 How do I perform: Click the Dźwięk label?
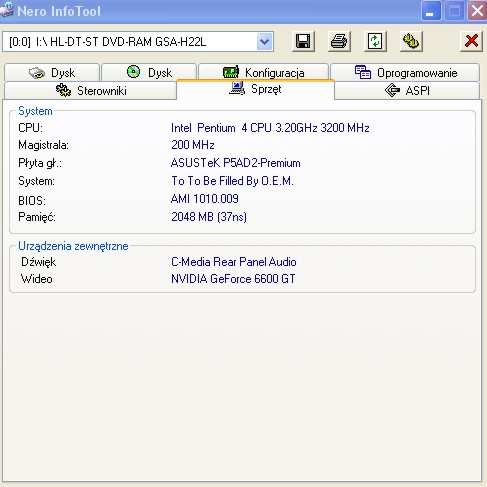point(39,262)
